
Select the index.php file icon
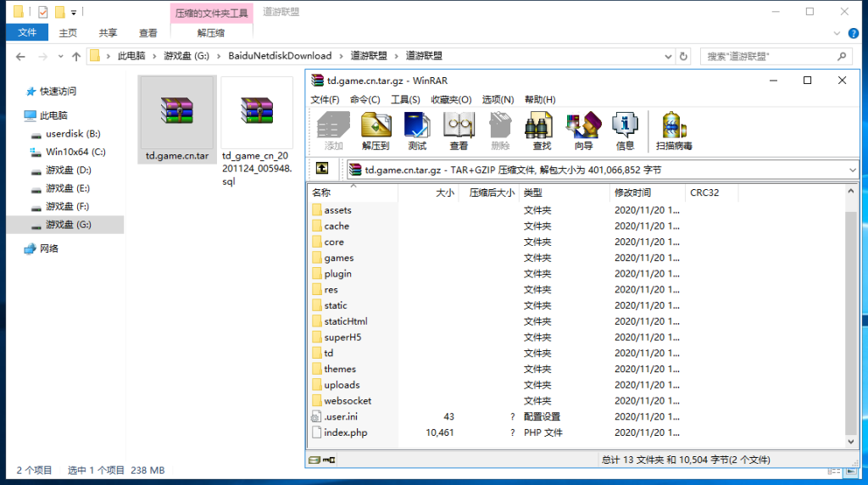tap(317, 432)
